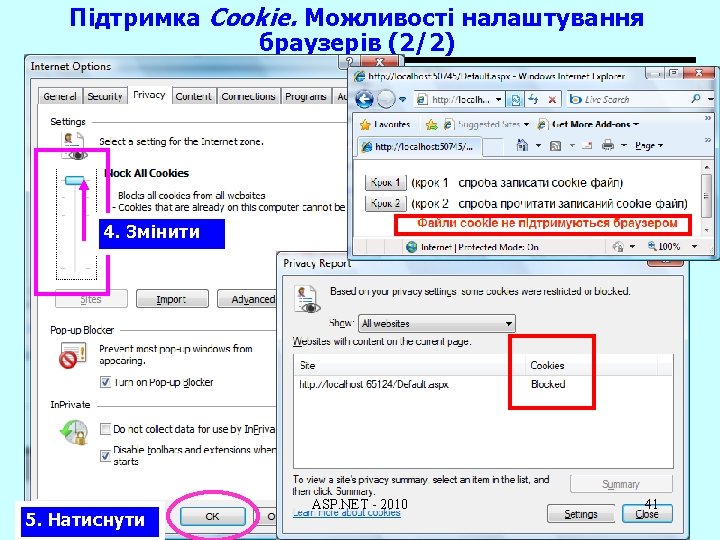Click Suggested Sites in favorites bar

(487, 124)
